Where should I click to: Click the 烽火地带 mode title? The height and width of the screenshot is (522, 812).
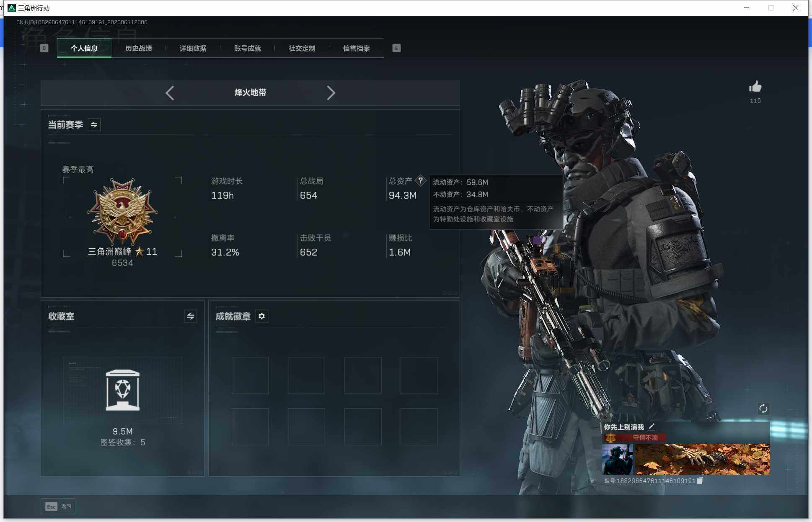point(251,93)
